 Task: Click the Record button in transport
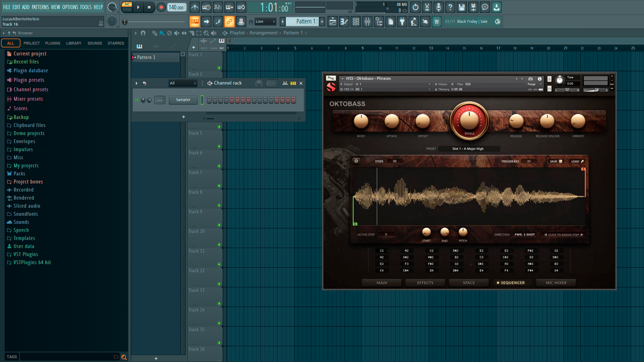coord(161,7)
